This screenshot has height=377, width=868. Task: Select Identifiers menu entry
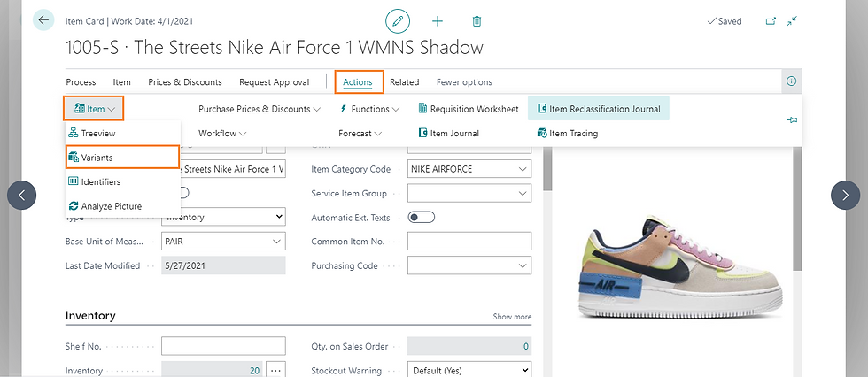(122, 182)
